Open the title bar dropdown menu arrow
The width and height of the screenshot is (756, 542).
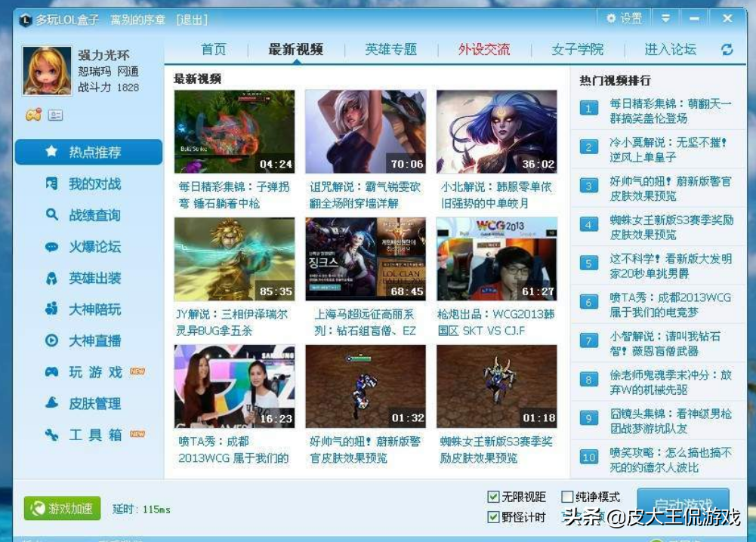[x=665, y=18]
